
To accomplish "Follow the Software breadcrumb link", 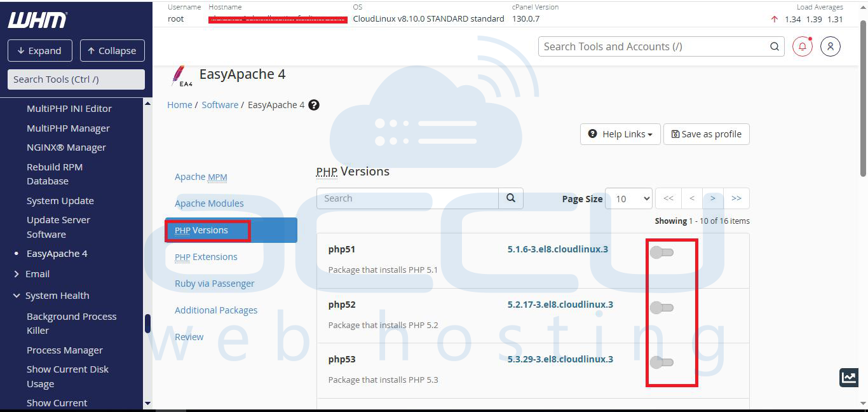I will click(x=220, y=105).
